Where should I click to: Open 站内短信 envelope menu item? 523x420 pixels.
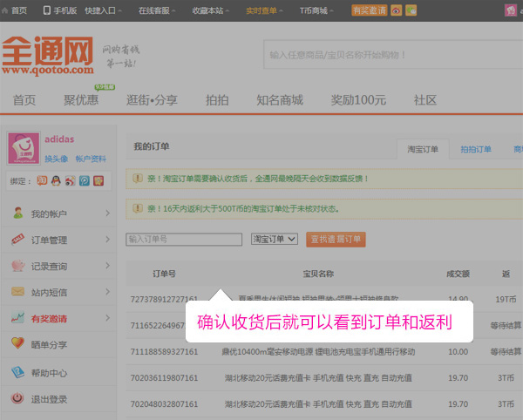click(49, 292)
